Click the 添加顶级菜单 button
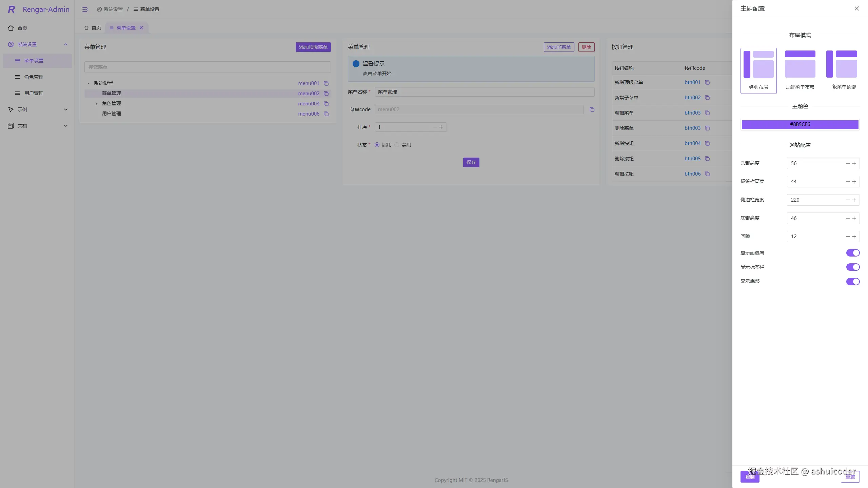The width and height of the screenshot is (868, 488). pos(313,47)
